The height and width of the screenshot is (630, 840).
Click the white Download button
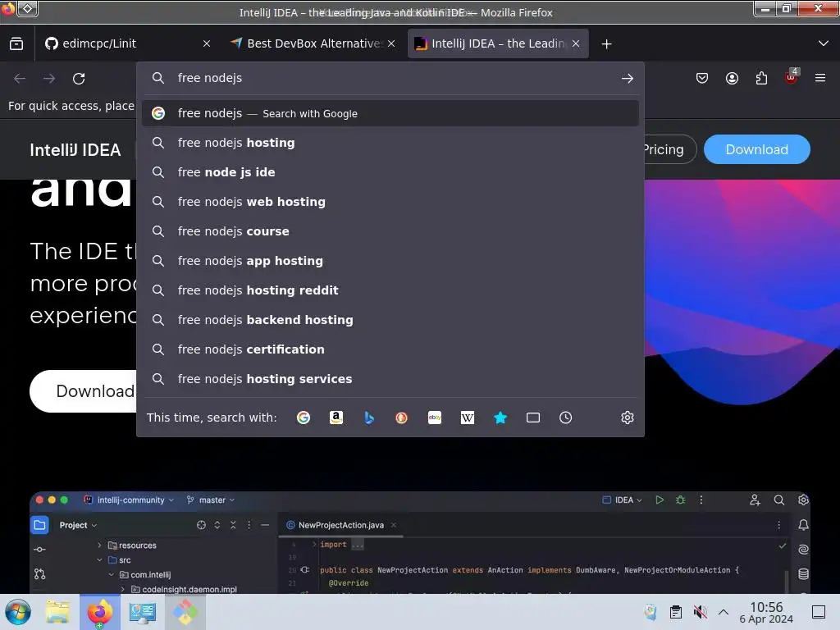[x=84, y=391]
